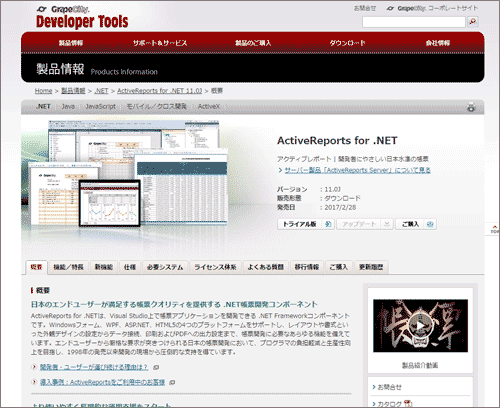Image resolution: width=500 pixels, height=408 pixels.
Task: Open the サポート&サービス menu
Action: coord(160,43)
